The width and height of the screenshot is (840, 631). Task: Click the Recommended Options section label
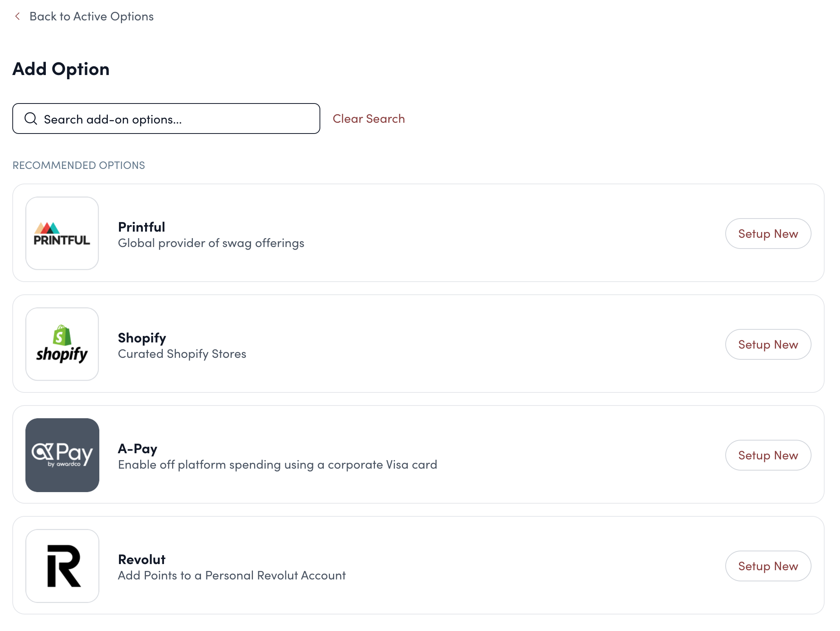[x=79, y=165]
